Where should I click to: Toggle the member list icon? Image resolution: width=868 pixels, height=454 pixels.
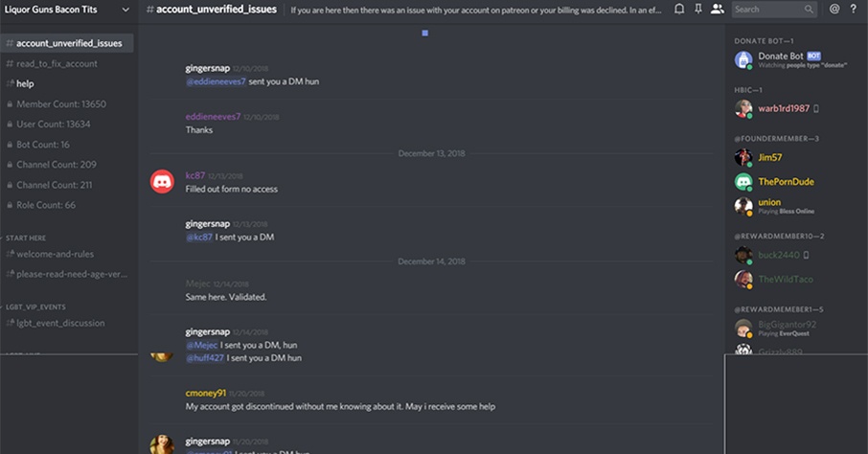(x=718, y=10)
